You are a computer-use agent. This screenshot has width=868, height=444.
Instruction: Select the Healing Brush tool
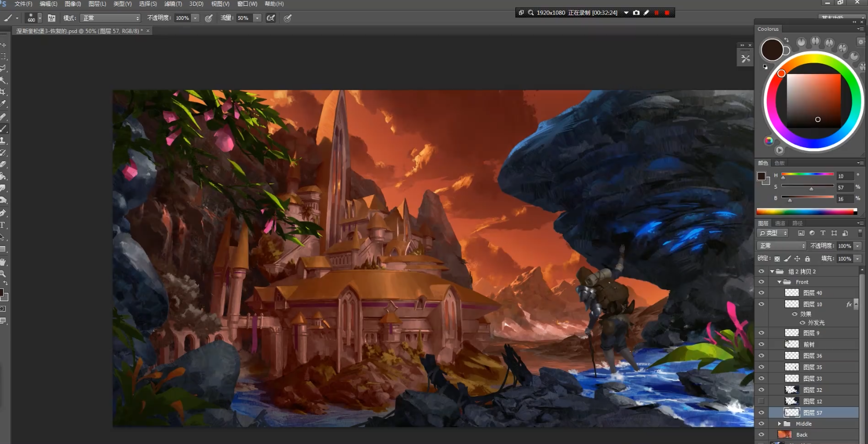(x=3, y=117)
